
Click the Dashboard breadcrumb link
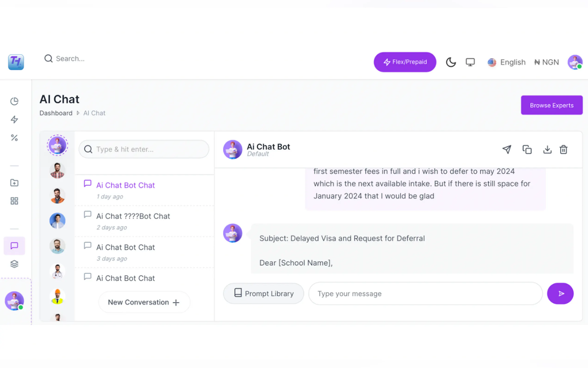coord(56,113)
